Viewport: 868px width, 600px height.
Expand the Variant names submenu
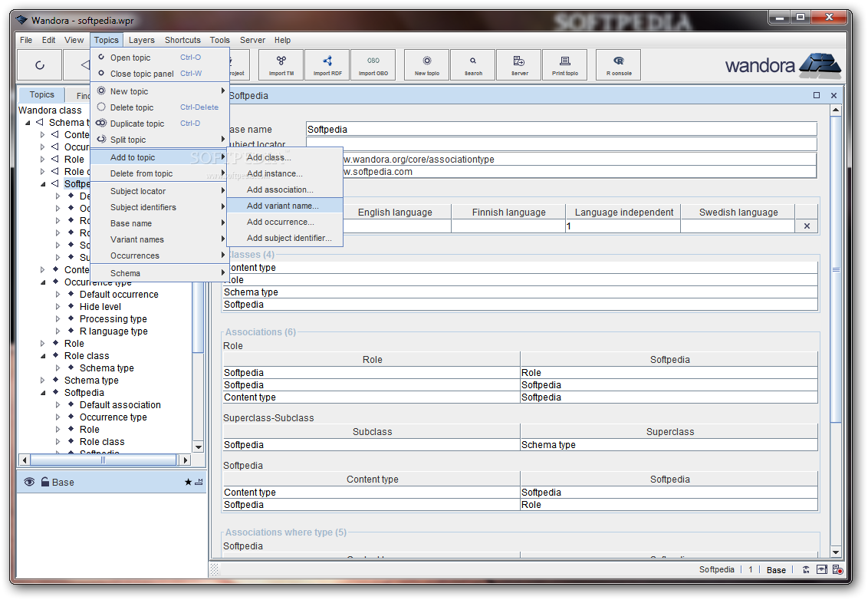pyautogui.click(x=160, y=239)
